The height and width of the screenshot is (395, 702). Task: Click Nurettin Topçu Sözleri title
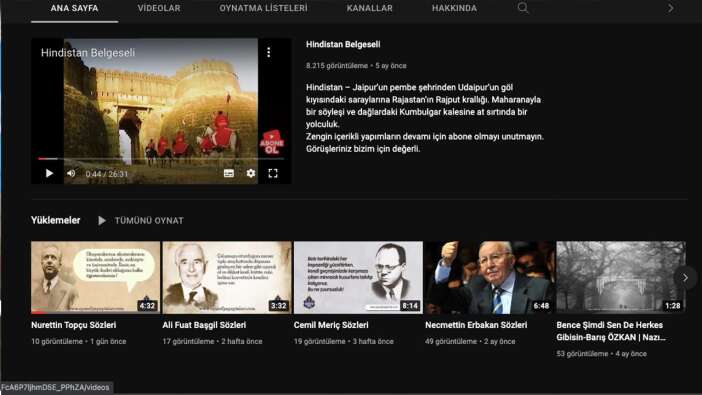(x=73, y=325)
